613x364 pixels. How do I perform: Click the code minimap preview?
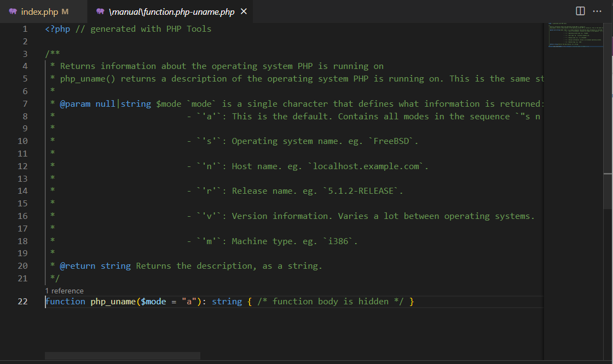coord(575,35)
